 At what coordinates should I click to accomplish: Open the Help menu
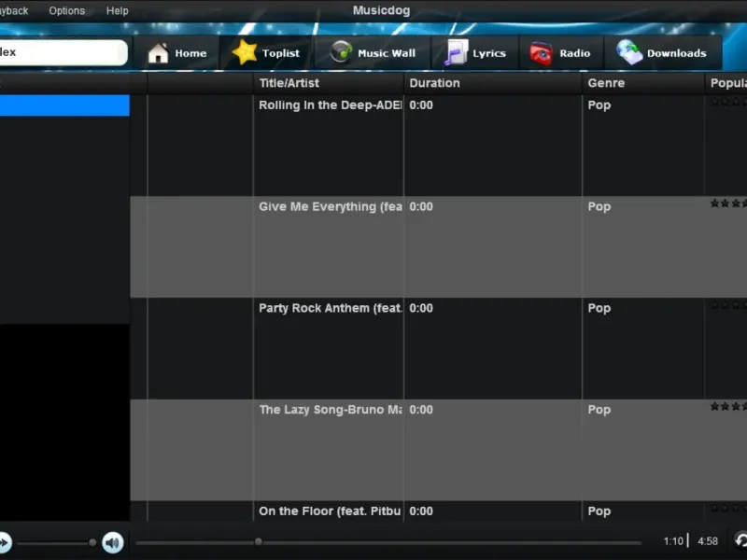pos(118,10)
